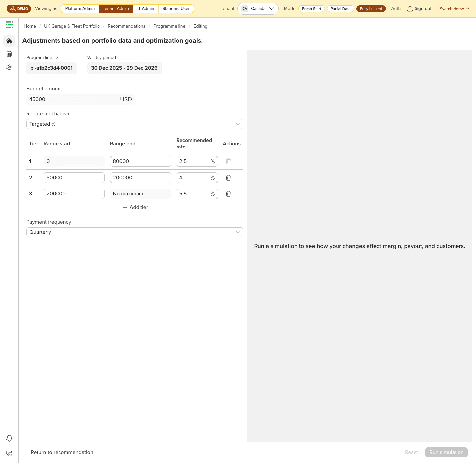Switch view to Platform Admin
The image size is (476, 463).
[80, 9]
